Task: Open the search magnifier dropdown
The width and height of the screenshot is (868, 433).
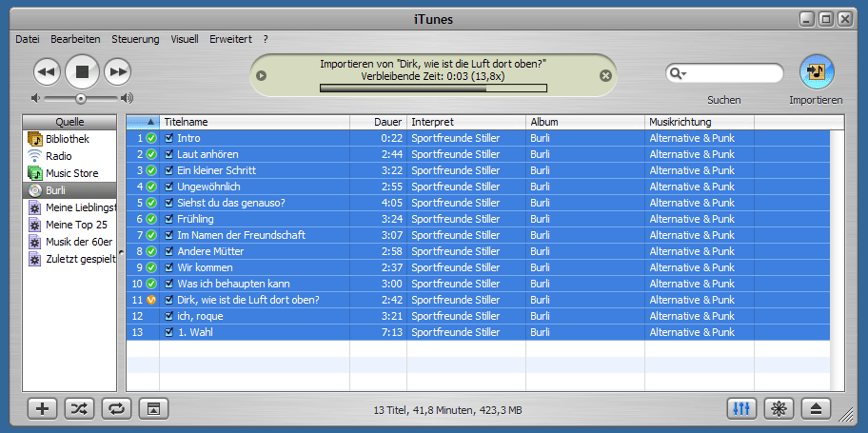Action: coord(678,73)
